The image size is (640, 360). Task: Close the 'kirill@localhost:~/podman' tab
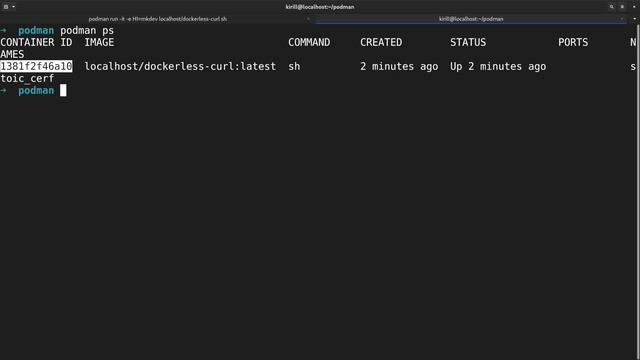pos(622,19)
